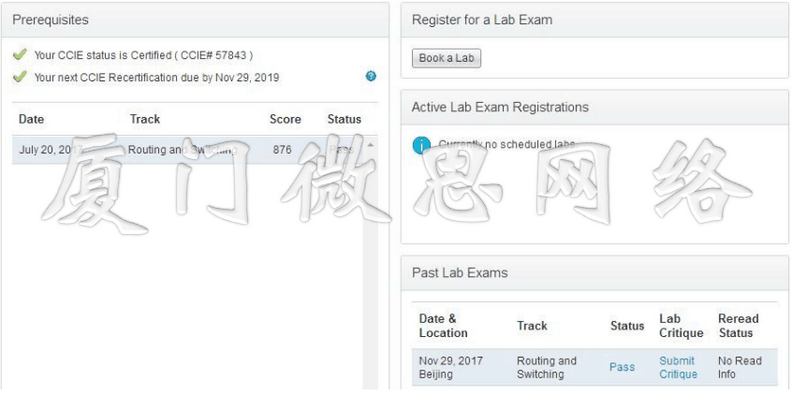This screenshot has width=791, height=395.
Task: Click the Reread Status column header
Action: click(x=738, y=326)
